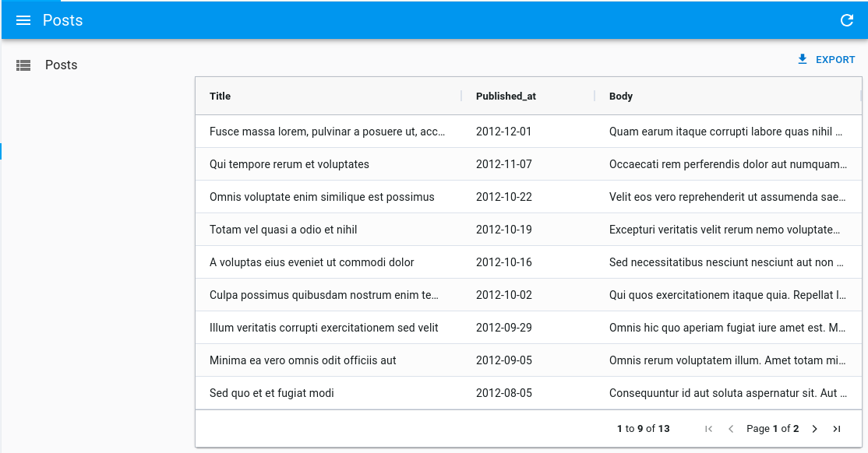Viewport: 868px width, 453px height.
Task: Select the 'Minima ea vero omnis' post row
Action: click(x=303, y=360)
